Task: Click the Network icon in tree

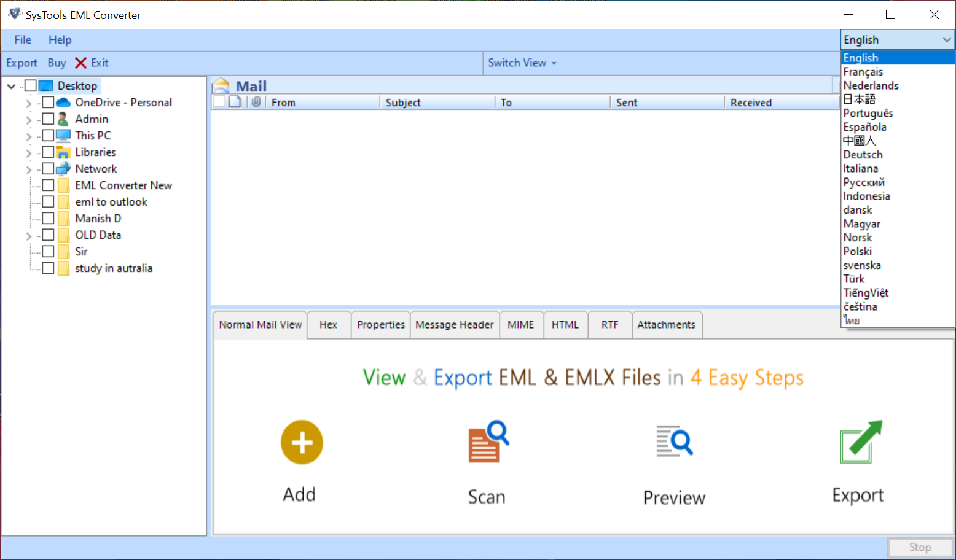Action: 63,169
